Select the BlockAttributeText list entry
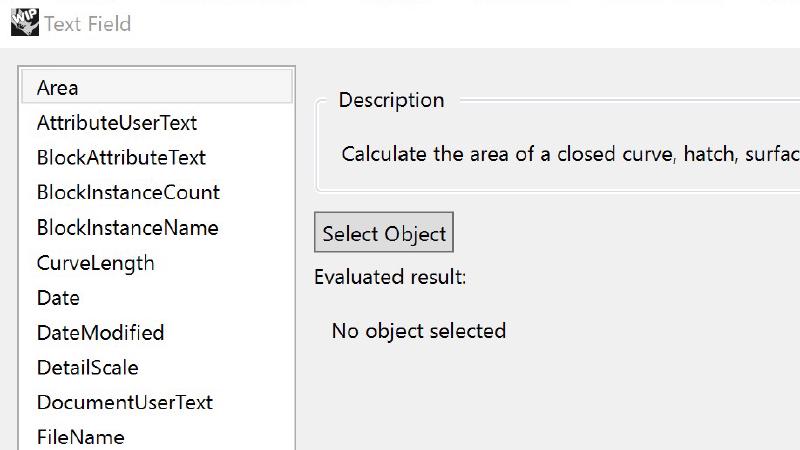Screen dimensions: 800x450 pyautogui.click(x=121, y=158)
